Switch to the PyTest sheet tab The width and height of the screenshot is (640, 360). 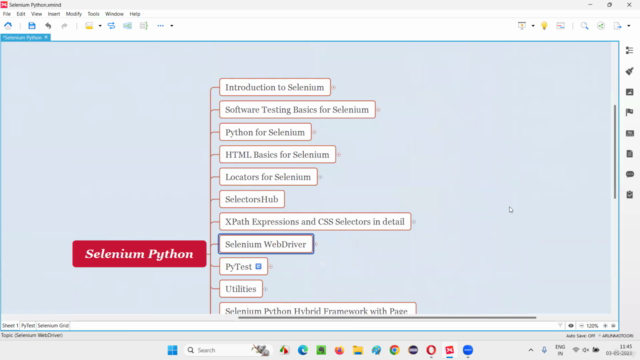[x=28, y=326]
